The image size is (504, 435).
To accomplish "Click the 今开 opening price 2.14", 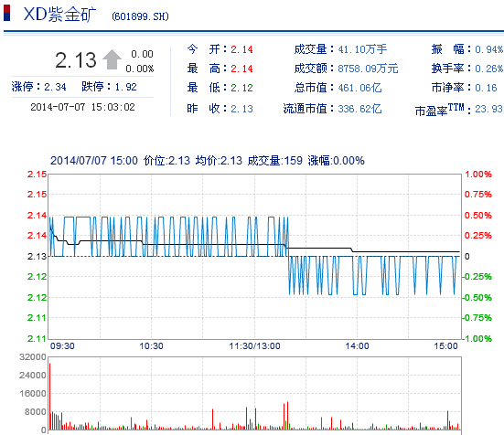I will [x=241, y=49].
